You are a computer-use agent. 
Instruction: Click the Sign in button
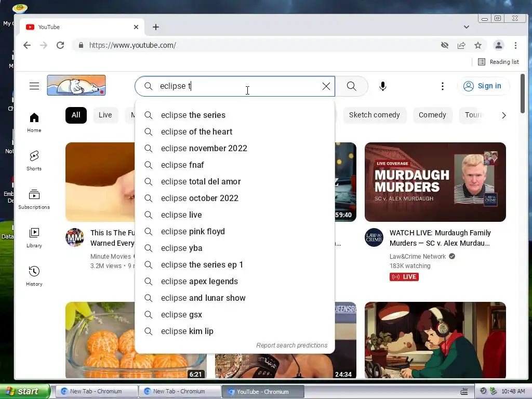coord(483,86)
